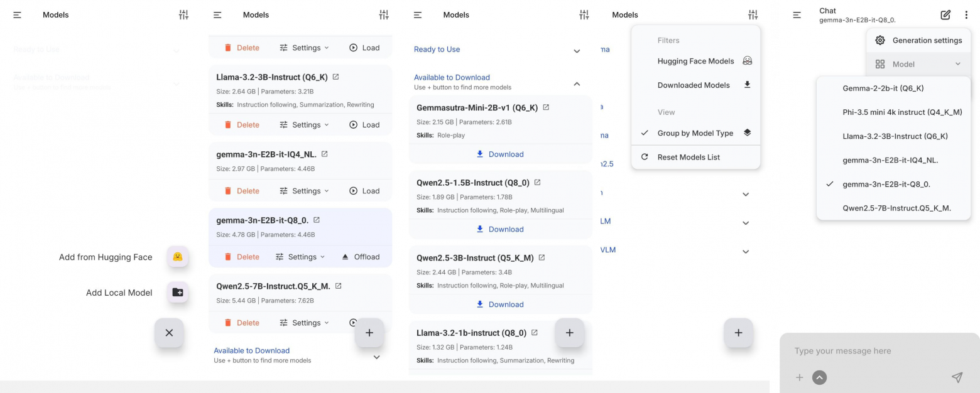
Task: Choose gemma-3n-E2B-it-IQ4_NL. in Chat model list
Action: 893,160
